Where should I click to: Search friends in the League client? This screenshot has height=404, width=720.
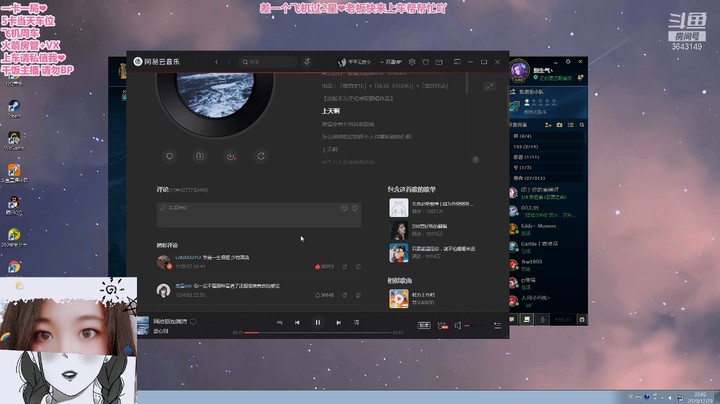(x=582, y=125)
